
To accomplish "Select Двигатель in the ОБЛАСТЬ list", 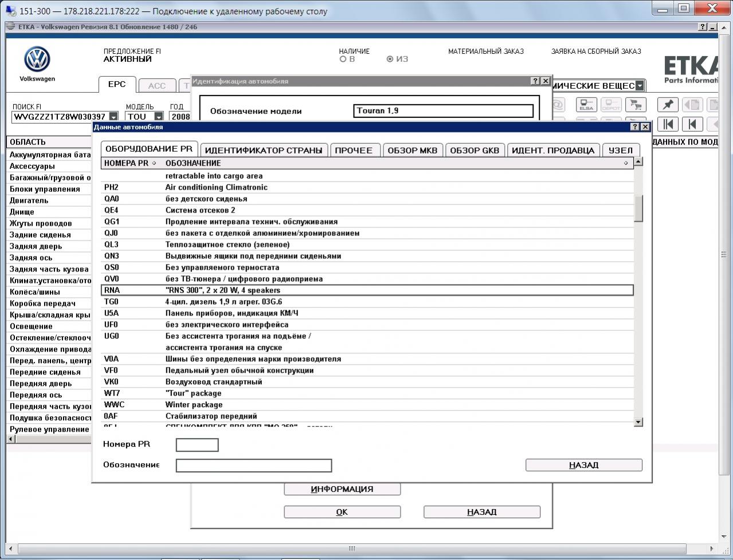I will click(49, 200).
